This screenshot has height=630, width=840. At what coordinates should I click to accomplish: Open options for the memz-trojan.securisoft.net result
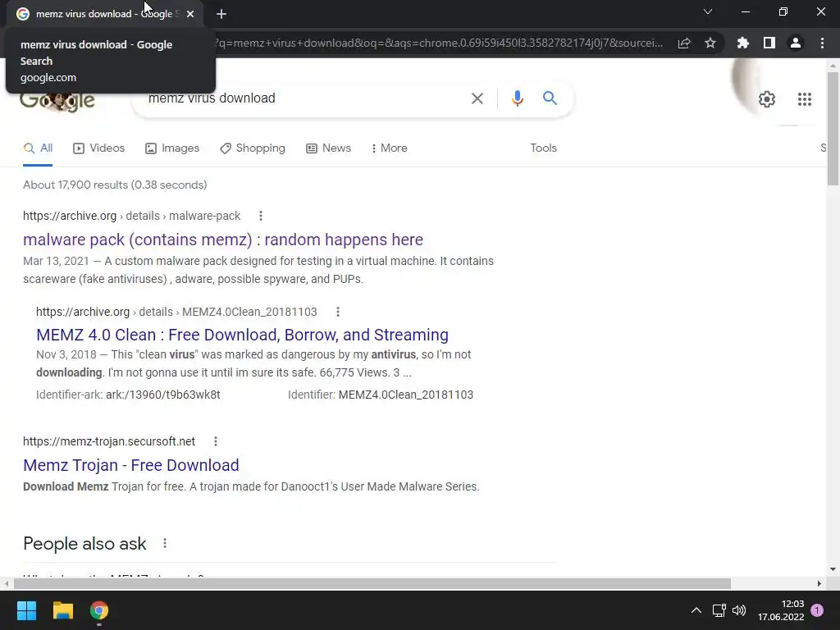point(216,441)
